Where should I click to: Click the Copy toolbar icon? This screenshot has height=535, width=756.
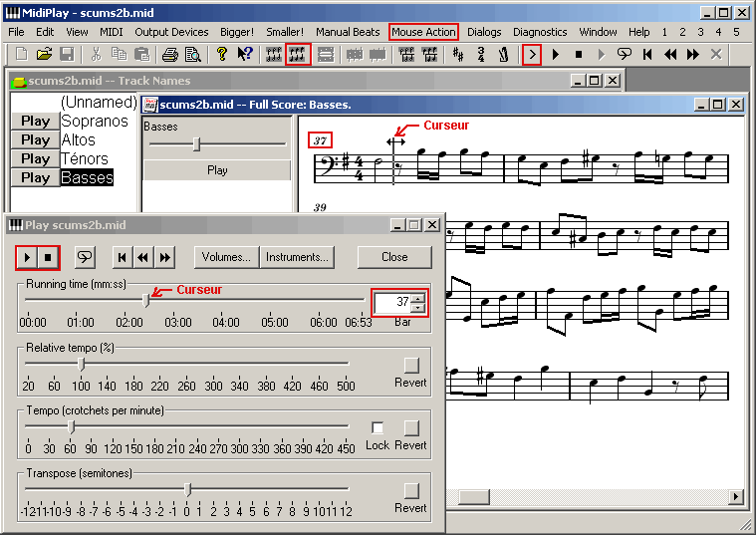(119, 54)
